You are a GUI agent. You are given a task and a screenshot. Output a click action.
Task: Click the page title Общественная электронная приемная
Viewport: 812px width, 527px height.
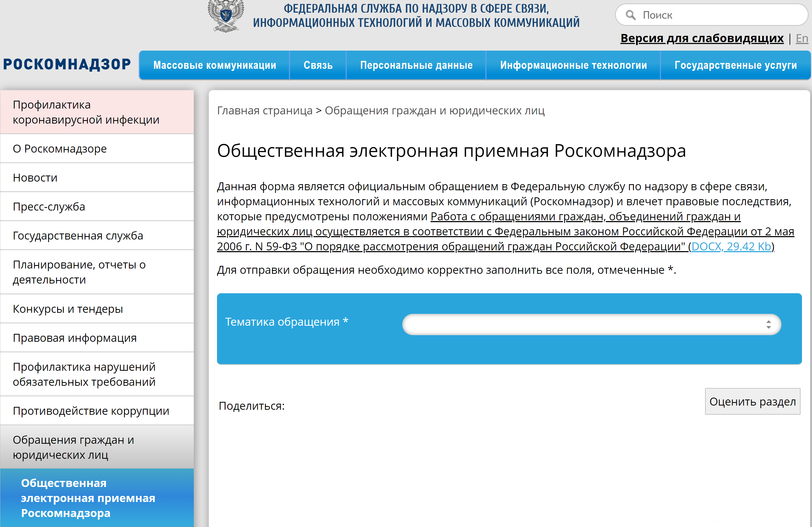(x=451, y=150)
